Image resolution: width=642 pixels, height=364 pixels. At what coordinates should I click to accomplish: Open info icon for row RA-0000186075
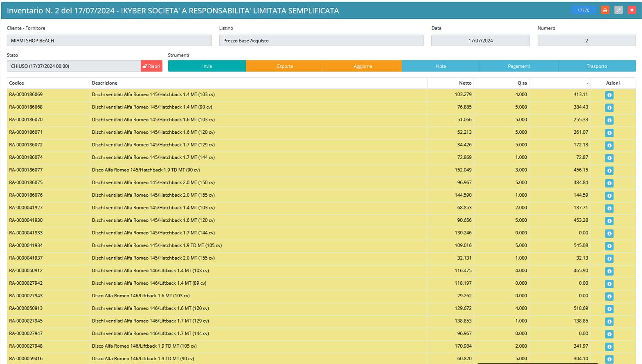point(609,183)
